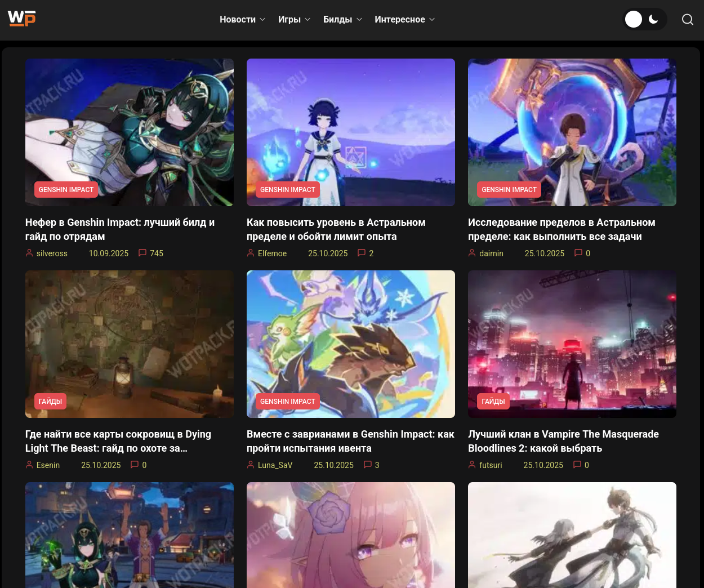
Task: Click Гайды tag on Dying Light card
Action: pyautogui.click(x=50, y=402)
